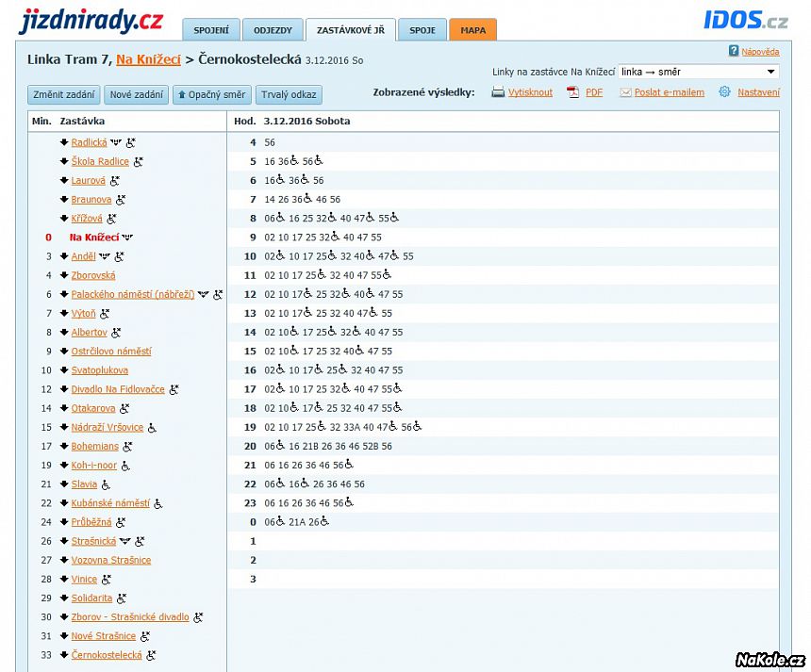Switch to the Spojení tab

tap(211, 30)
